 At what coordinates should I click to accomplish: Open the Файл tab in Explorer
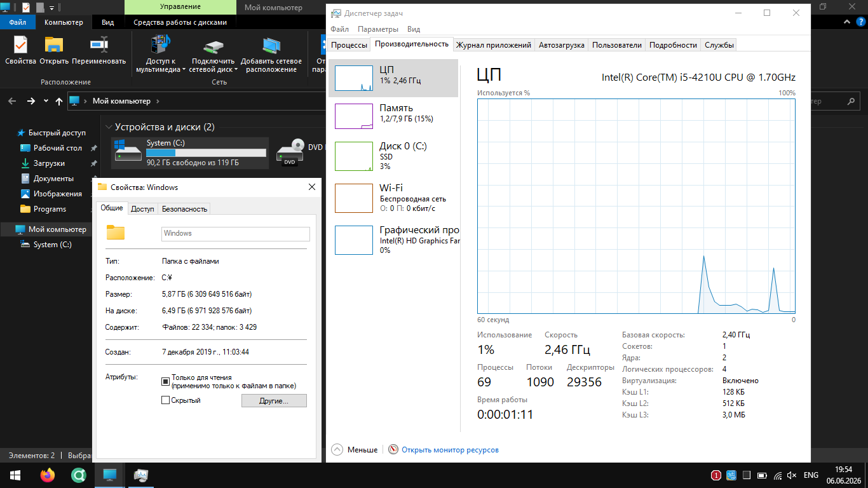point(18,22)
